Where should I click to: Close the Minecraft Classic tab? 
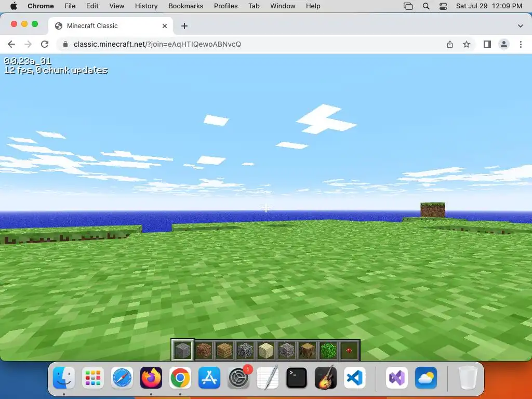[165, 26]
